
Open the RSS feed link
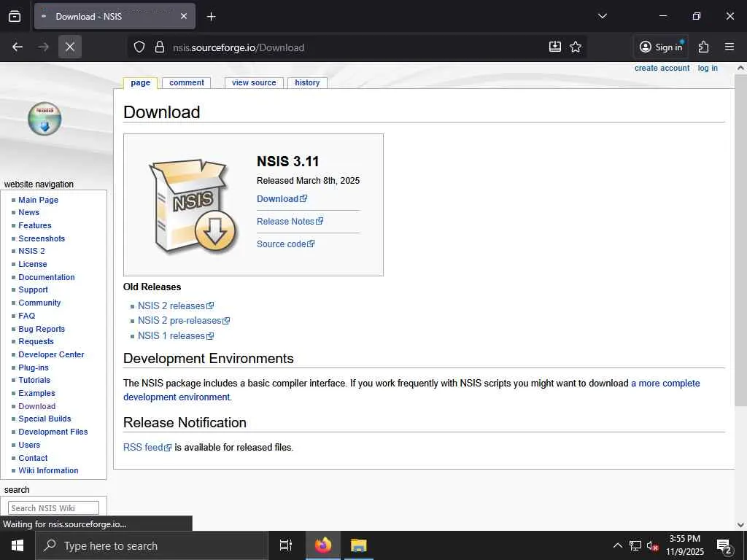pyautogui.click(x=147, y=447)
